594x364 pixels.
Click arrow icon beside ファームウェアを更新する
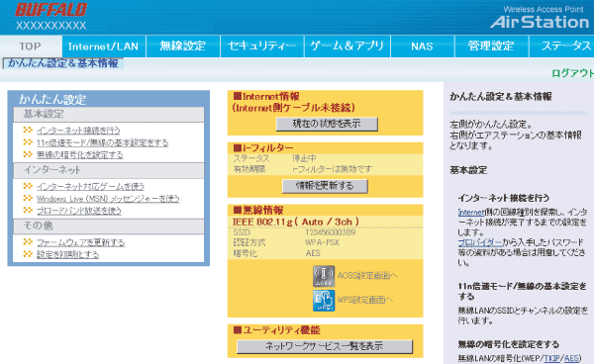pos(28,241)
